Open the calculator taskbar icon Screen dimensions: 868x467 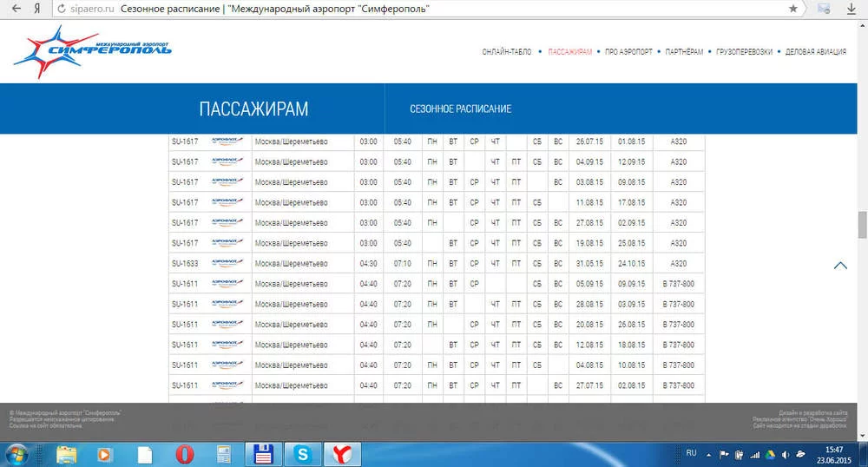[x=224, y=454]
